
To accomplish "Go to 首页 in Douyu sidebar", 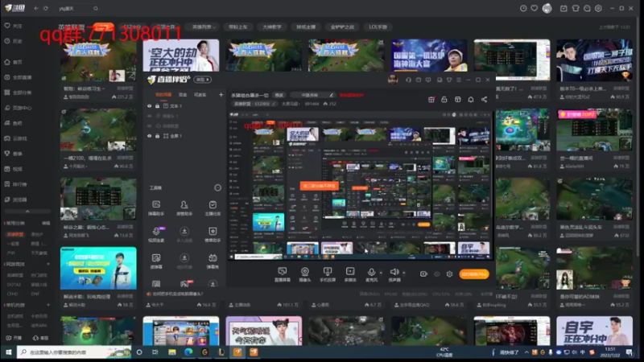I will [x=14, y=62].
